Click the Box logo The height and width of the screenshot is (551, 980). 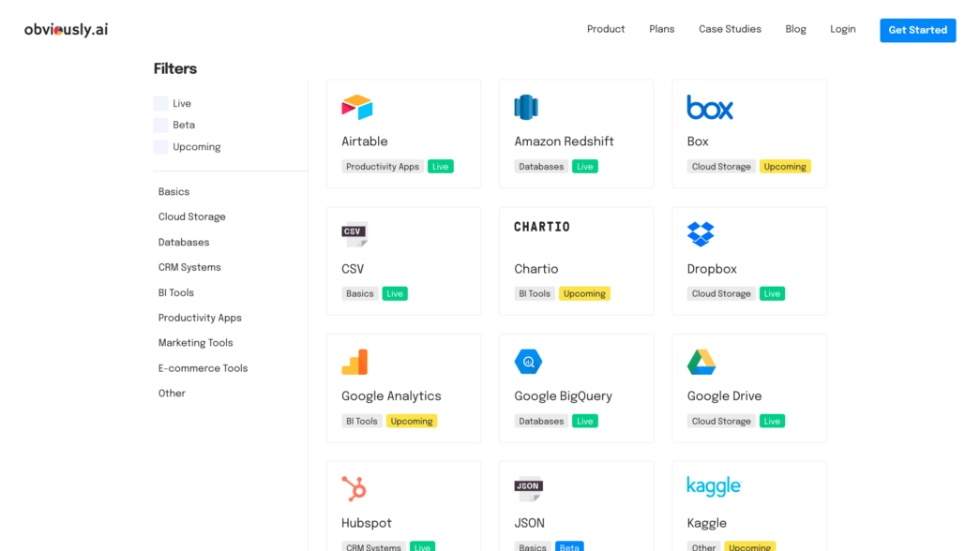point(710,108)
